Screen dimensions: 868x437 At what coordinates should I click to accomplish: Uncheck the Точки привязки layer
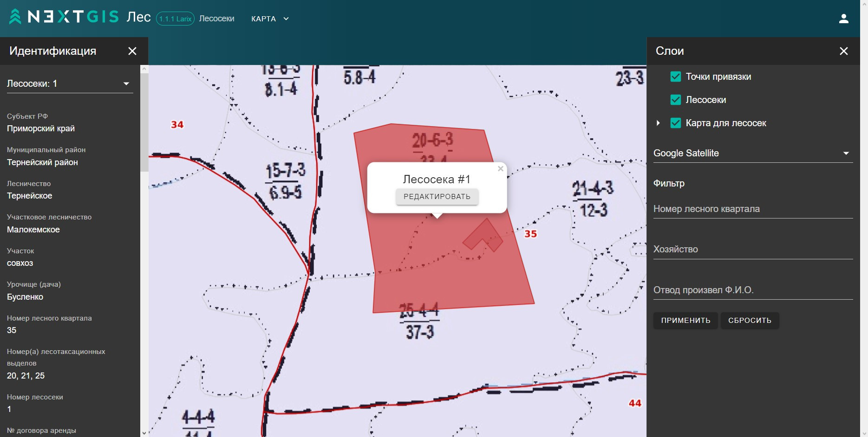click(676, 77)
